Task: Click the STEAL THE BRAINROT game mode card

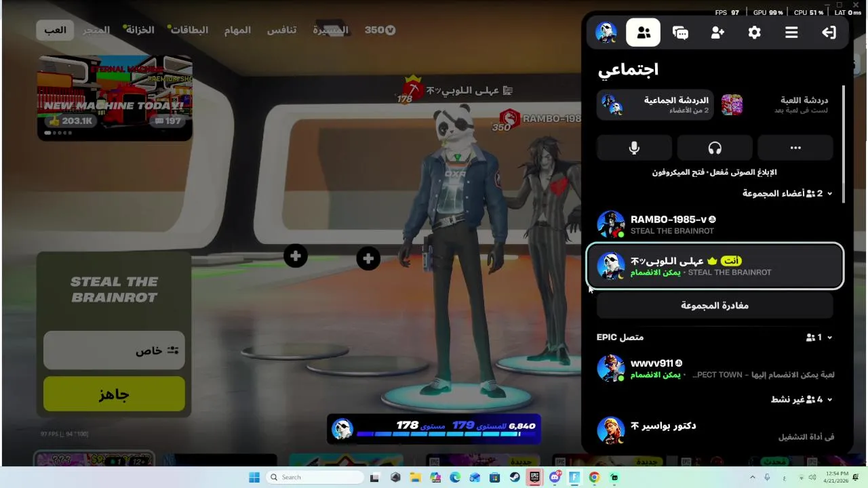Action: (114, 290)
